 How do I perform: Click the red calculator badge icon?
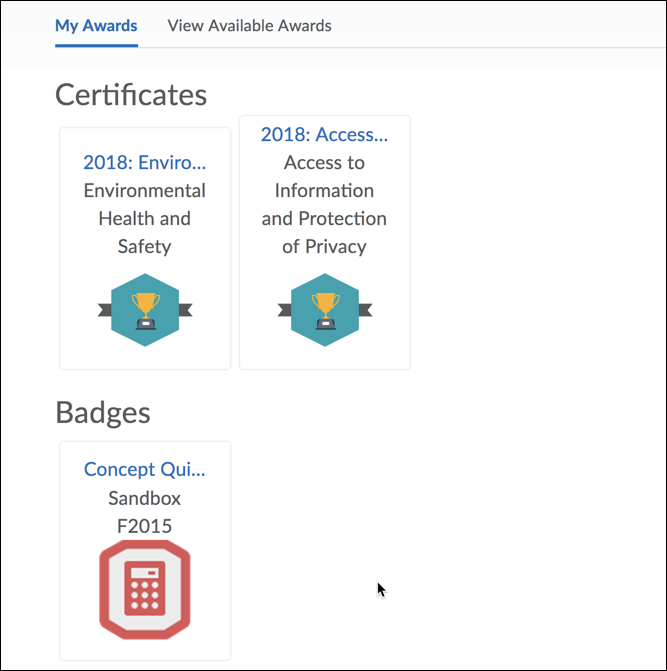(145, 590)
